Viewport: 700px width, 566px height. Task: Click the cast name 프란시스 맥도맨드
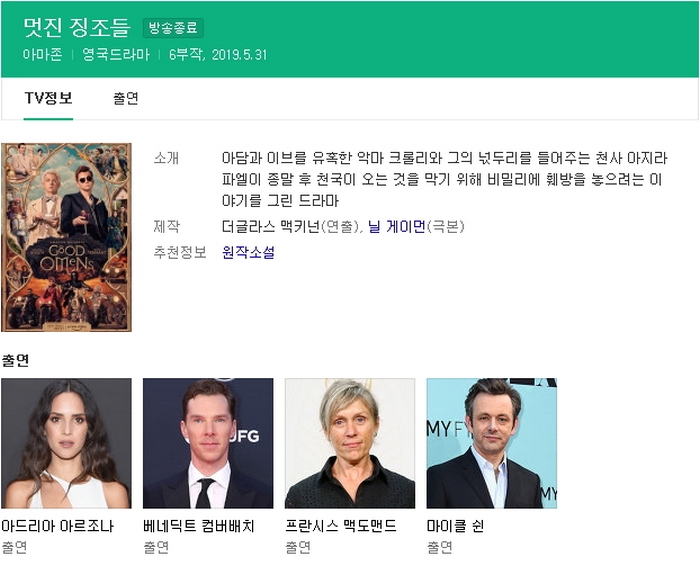[342, 526]
